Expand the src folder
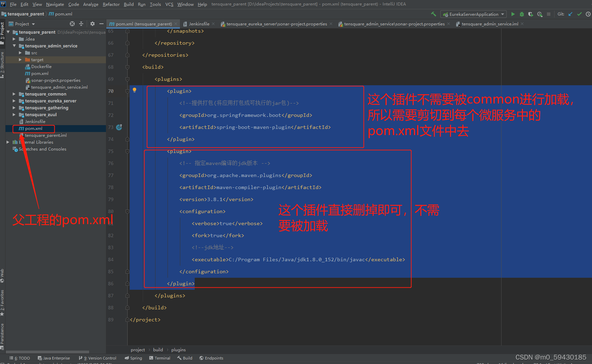The image size is (592, 364). [x=20, y=53]
